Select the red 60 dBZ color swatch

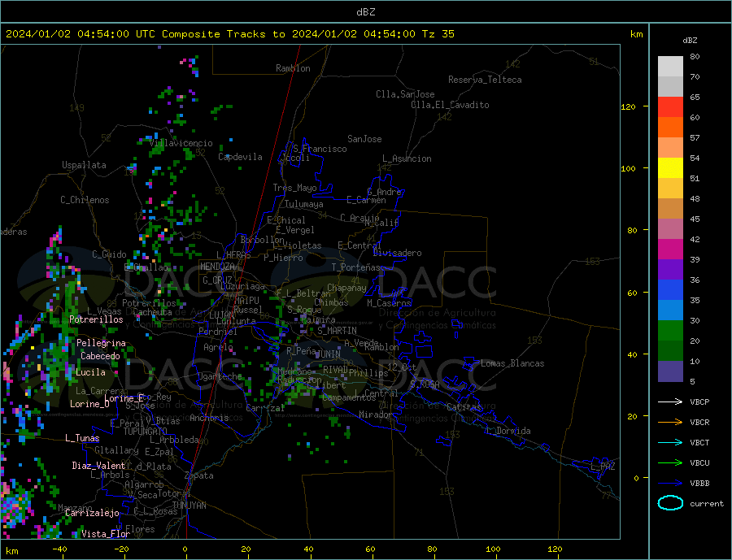coord(670,106)
